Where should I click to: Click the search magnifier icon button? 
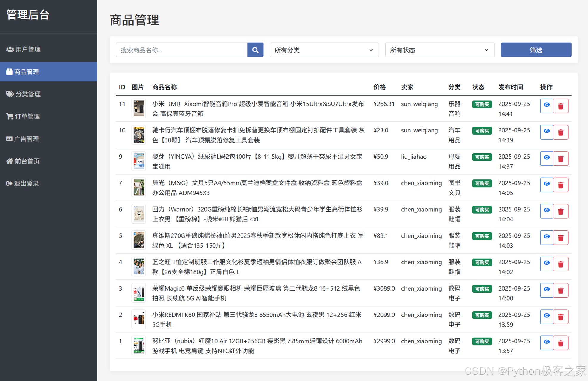click(255, 50)
